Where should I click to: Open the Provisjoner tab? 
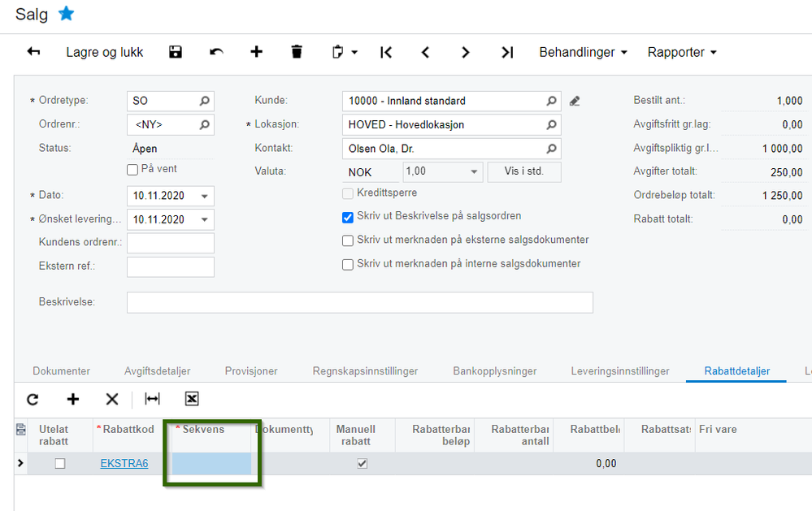pyautogui.click(x=251, y=371)
